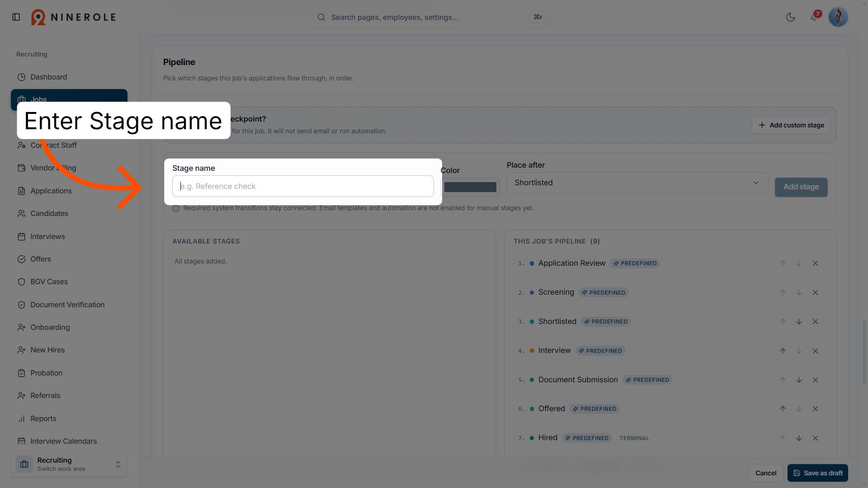Move Hired stage down

pos(799,438)
